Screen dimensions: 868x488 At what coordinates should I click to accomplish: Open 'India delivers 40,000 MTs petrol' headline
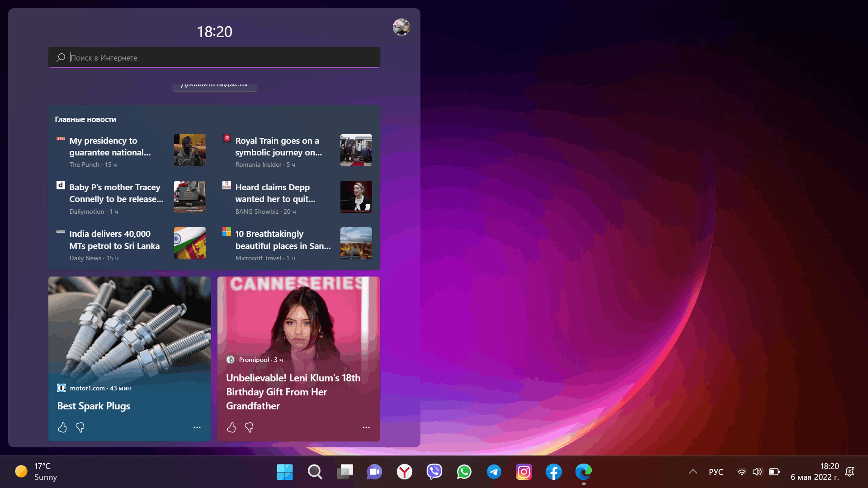tap(114, 240)
